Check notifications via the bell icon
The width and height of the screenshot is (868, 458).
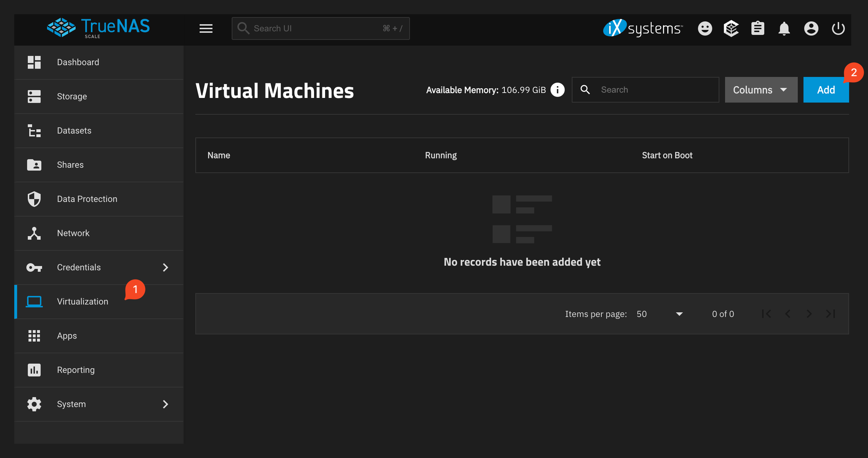coord(784,28)
